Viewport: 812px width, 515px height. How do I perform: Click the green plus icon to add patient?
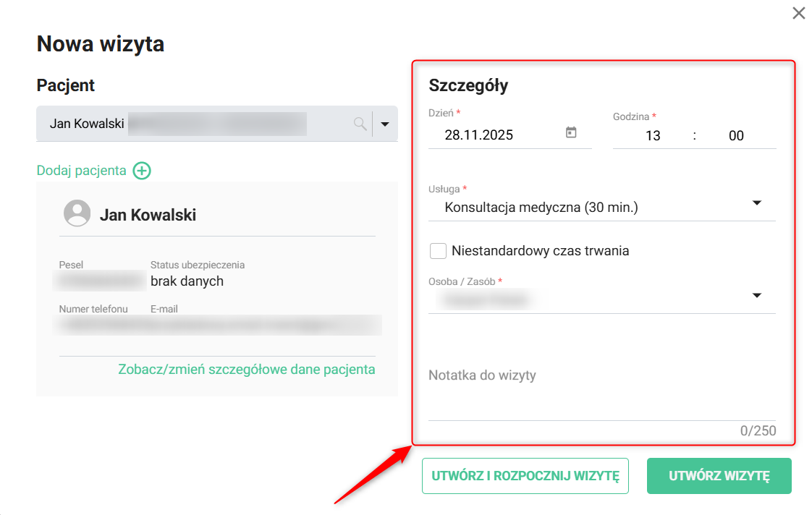[x=142, y=171]
